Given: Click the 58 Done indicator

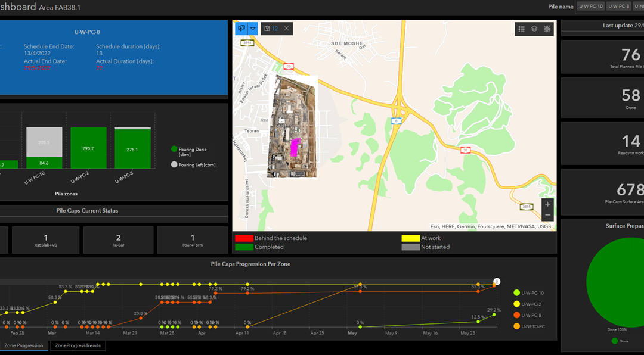Looking at the screenshot, I should tap(602, 98).
